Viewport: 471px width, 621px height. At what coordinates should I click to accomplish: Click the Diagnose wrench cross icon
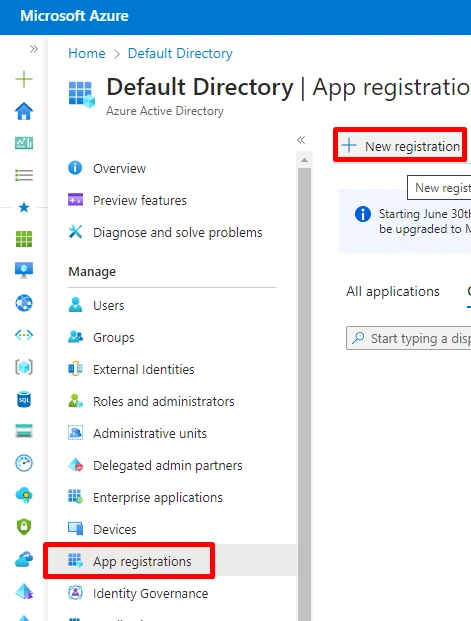[x=75, y=232]
